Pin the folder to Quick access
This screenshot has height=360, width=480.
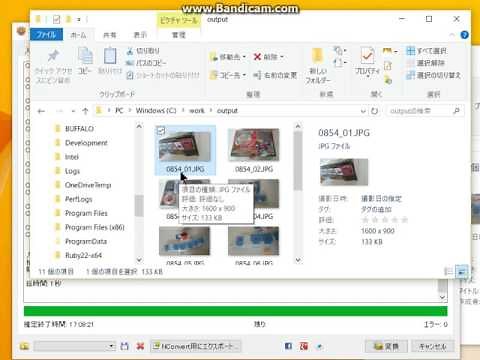(x=53, y=66)
